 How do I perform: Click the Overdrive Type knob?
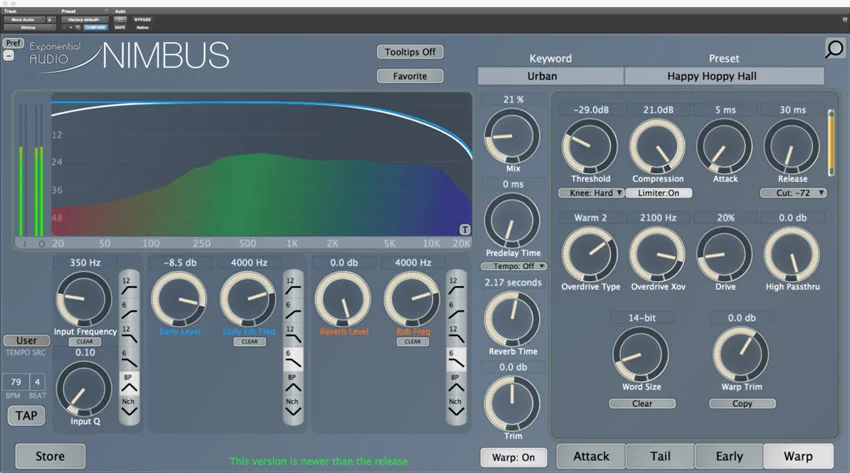tap(590, 254)
